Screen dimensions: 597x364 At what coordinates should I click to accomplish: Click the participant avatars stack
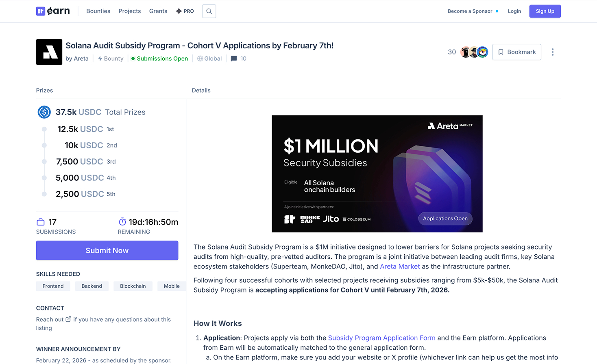pos(474,52)
